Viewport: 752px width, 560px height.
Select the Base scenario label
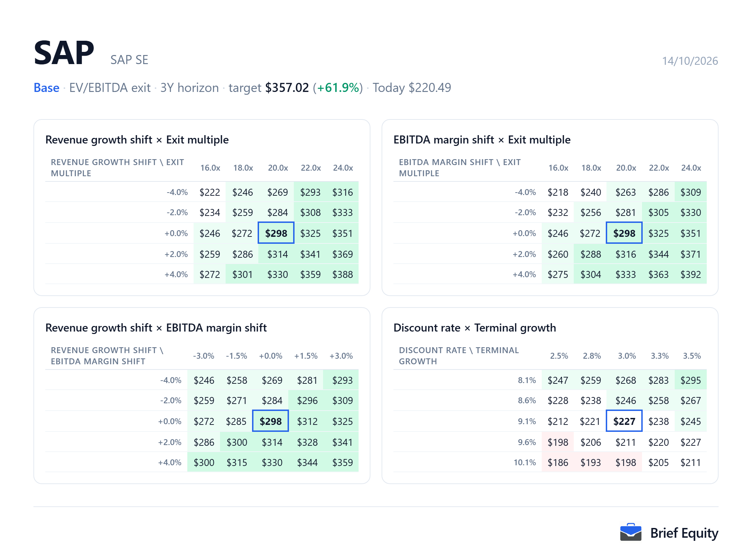pos(46,87)
